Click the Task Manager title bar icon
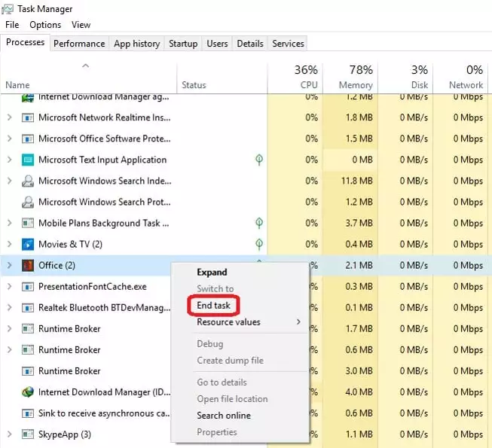 [8, 9]
